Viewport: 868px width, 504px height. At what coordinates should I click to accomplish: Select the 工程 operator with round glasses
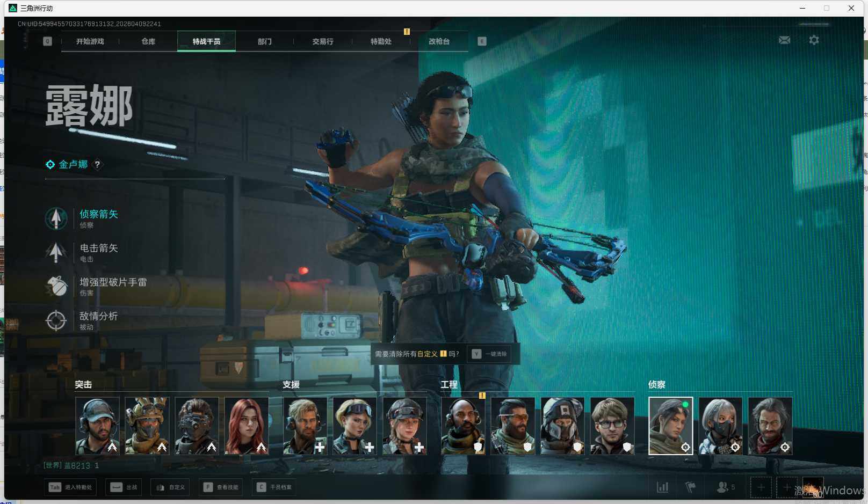click(x=612, y=426)
